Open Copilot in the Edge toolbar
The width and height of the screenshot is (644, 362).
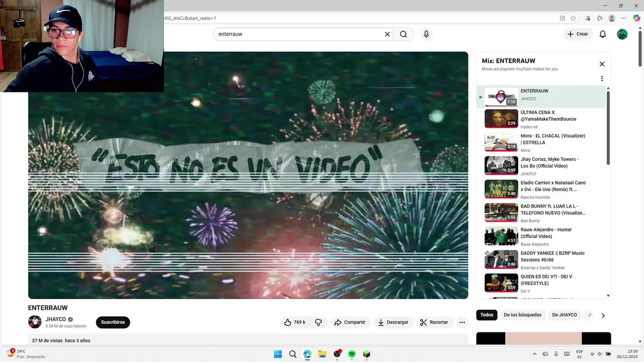pyautogui.click(x=636, y=18)
